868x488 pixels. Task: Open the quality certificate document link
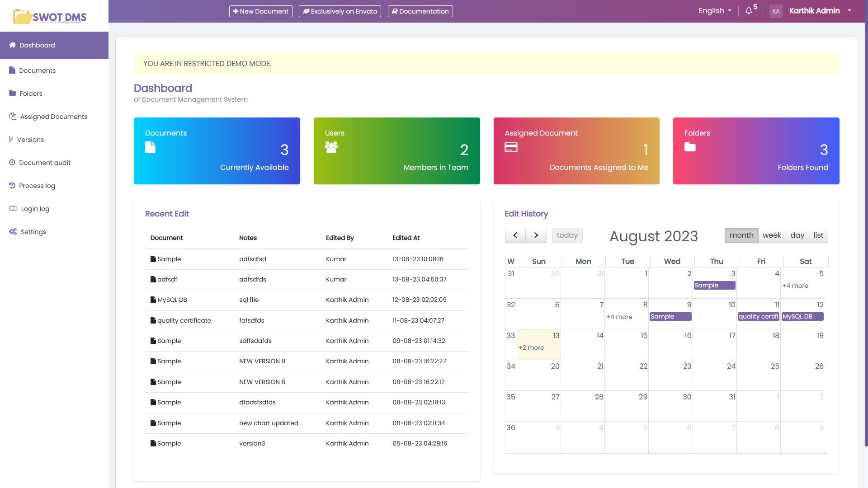coord(184,320)
